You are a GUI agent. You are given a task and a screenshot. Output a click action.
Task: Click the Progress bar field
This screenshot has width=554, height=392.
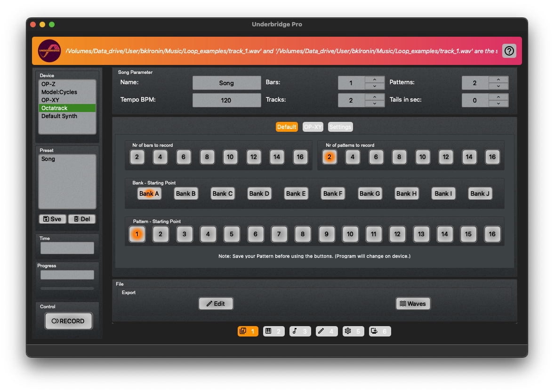click(67, 275)
